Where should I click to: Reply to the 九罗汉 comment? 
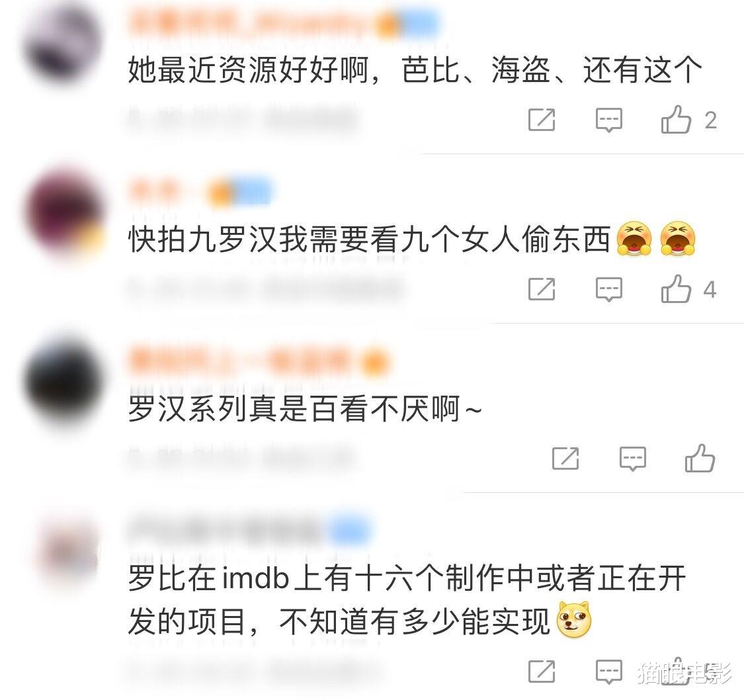point(609,289)
